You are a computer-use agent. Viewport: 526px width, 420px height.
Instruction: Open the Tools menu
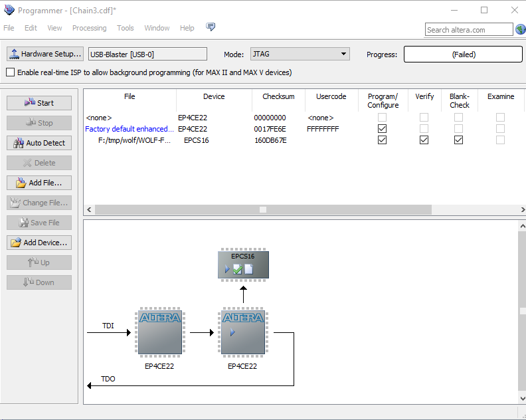pyautogui.click(x=125, y=28)
